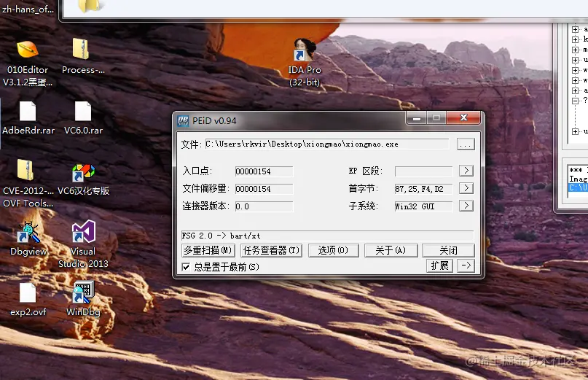
Task: Open 选项(O) options button
Action: pyautogui.click(x=334, y=250)
